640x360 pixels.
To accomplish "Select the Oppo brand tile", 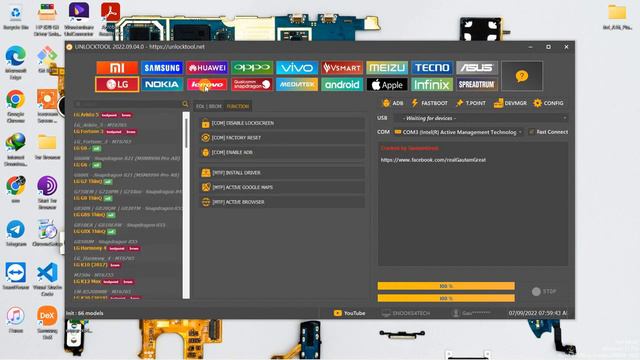I will pyautogui.click(x=252, y=68).
